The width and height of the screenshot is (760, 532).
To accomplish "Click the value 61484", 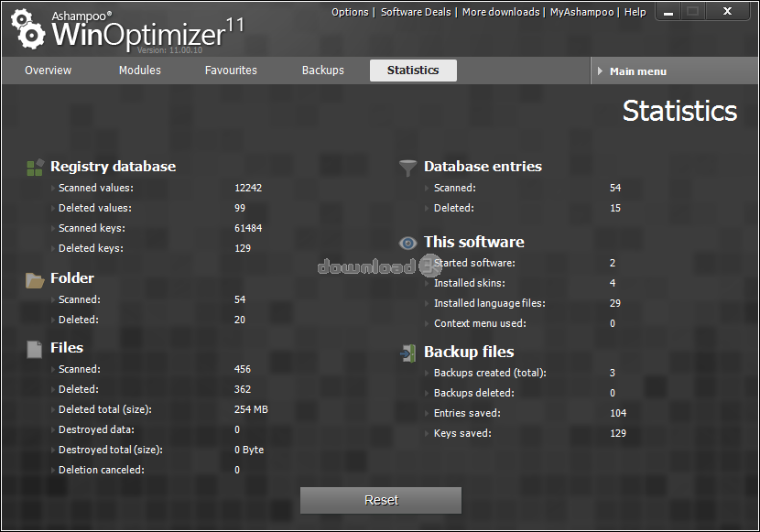I will pos(248,228).
